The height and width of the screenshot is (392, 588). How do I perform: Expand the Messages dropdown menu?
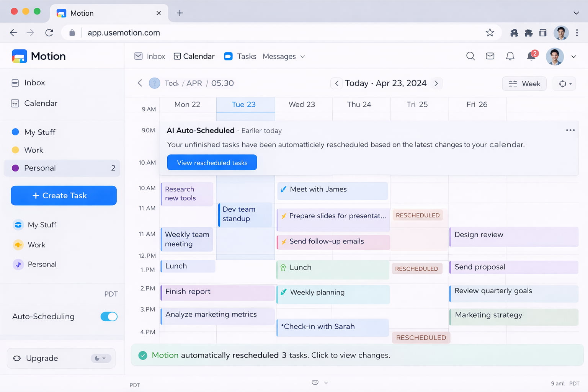click(x=284, y=57)
